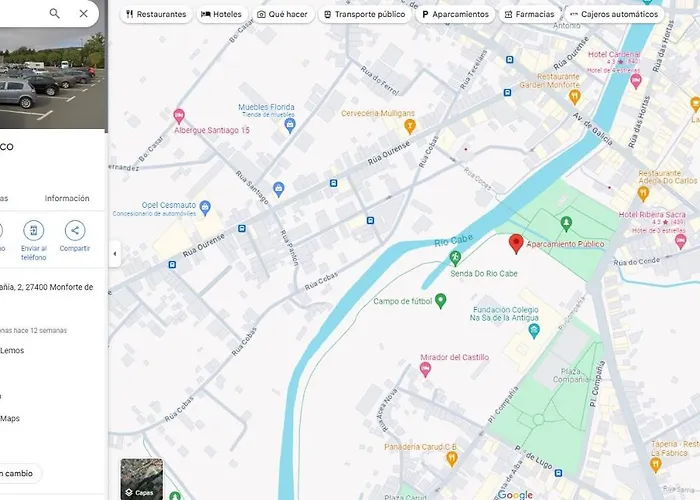Show Farmacias on the map
The width and height of the screenshot is (700, 500).
528,15
